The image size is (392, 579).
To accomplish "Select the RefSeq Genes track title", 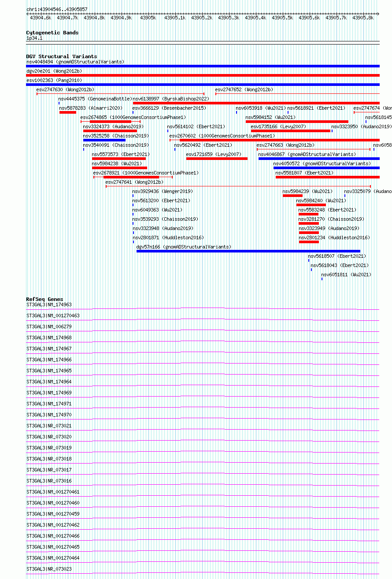I will tap(44, 299).
